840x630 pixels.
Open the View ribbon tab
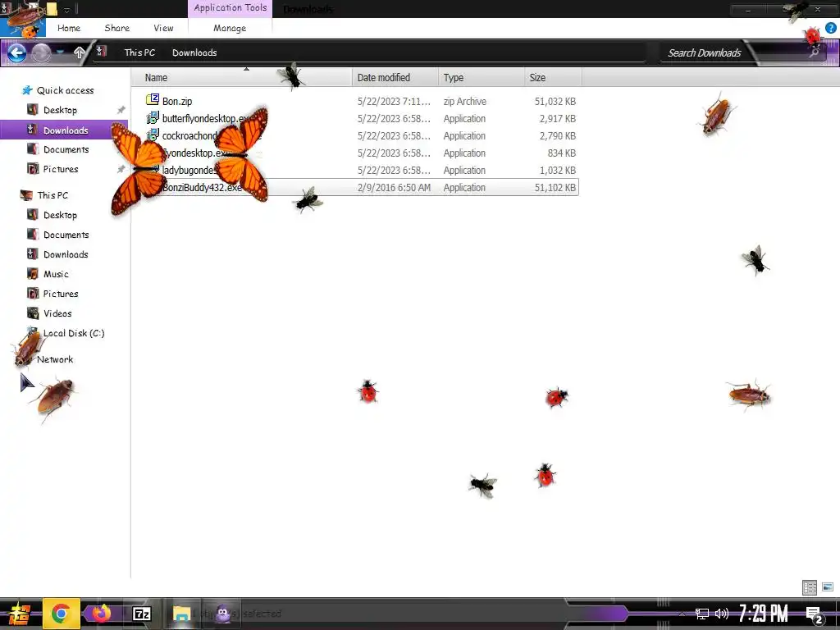[163, 28]
